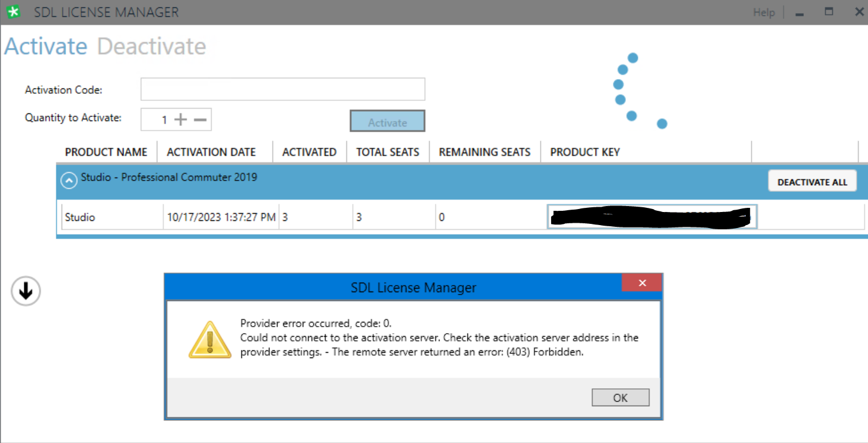Click the round down-arrow icon

tap(26, 291)
